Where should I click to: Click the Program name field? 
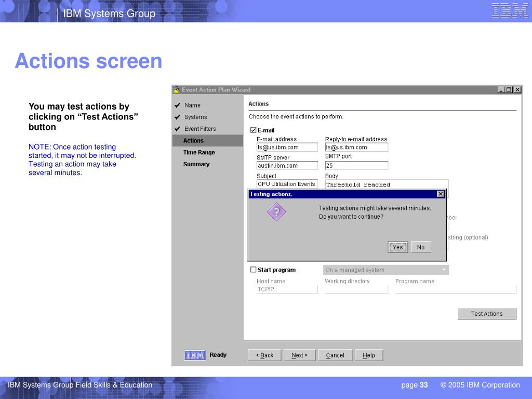456,289
